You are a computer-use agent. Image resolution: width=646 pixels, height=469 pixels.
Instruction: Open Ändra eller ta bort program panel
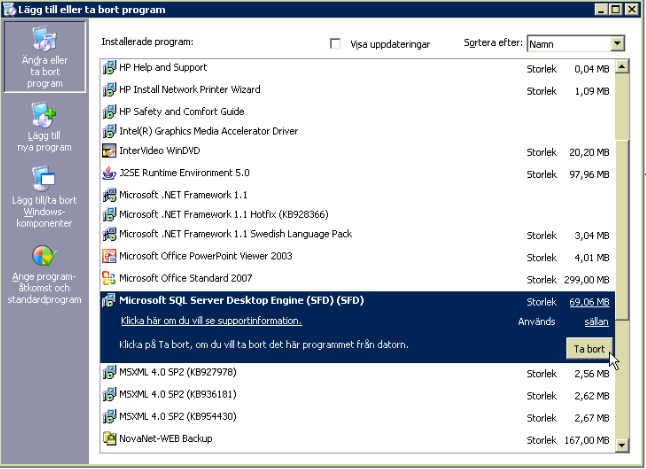44,57
